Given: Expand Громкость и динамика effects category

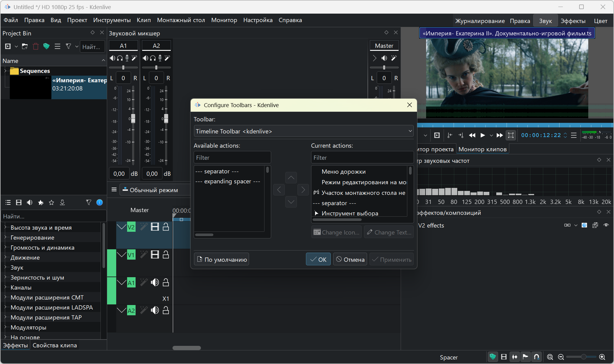Looking at the screenshot, I should coord(5,248).
